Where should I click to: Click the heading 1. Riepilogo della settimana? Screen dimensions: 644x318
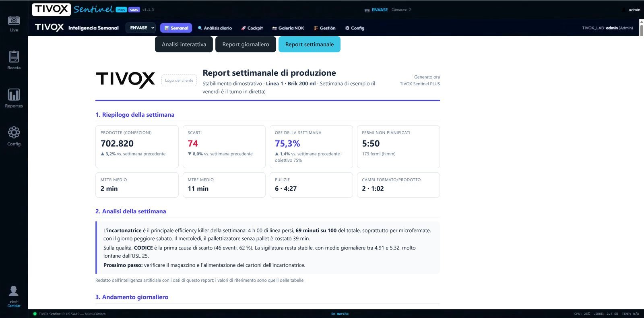[135, 115]
